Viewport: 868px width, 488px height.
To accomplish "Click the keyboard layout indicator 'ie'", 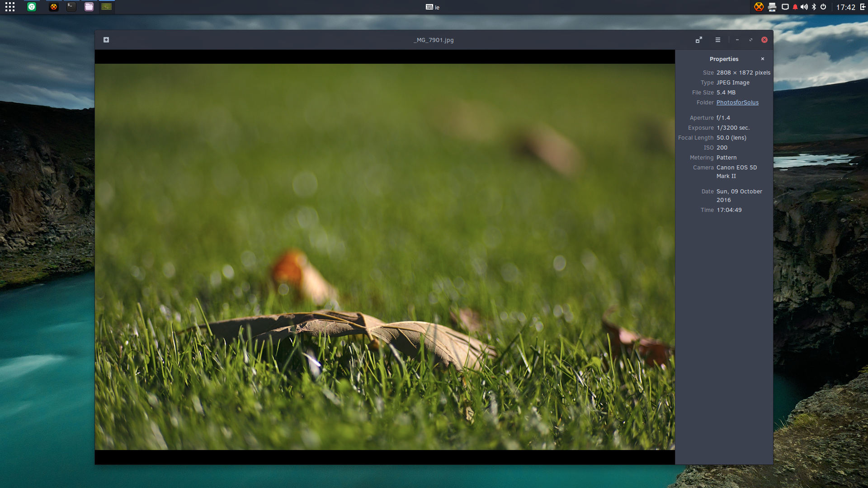I will click(x=433, y=7).
